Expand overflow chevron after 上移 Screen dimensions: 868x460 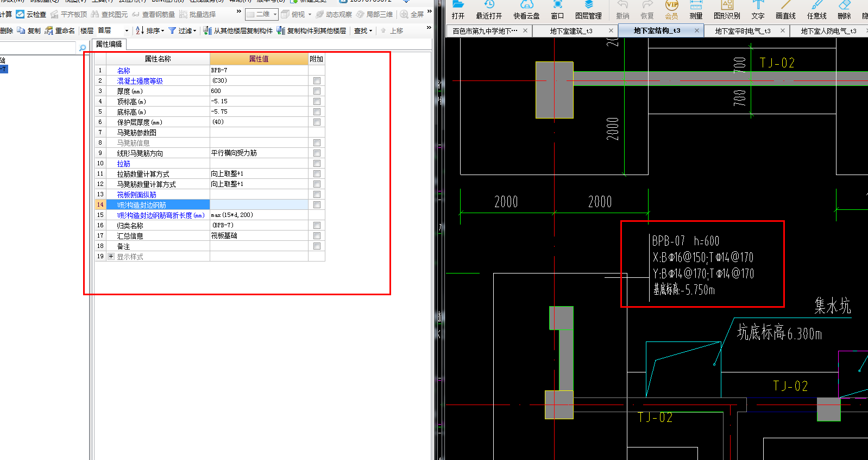point(429,28)
